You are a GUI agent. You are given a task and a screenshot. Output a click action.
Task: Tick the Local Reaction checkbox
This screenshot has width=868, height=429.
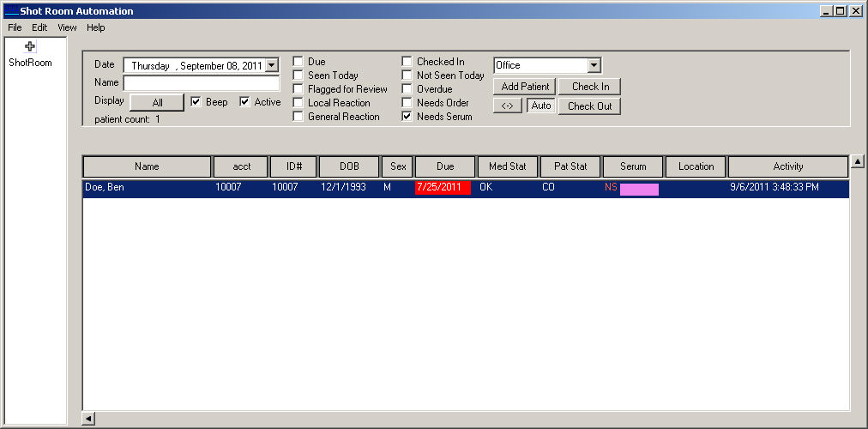298,103
